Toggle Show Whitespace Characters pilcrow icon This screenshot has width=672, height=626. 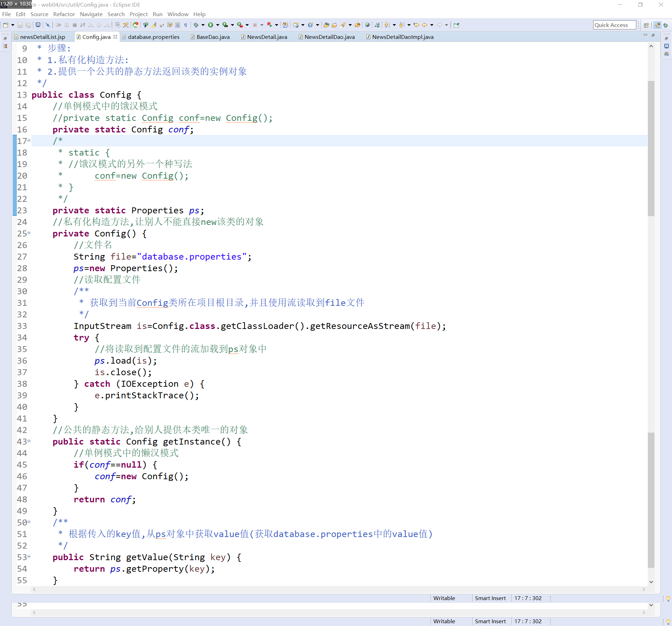tap(186, 25)
